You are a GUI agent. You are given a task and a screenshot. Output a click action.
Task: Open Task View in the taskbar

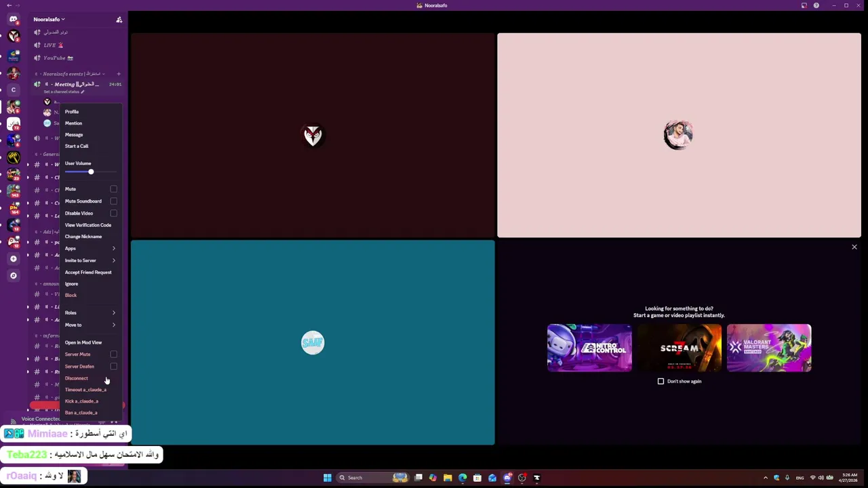pos(418,478)
